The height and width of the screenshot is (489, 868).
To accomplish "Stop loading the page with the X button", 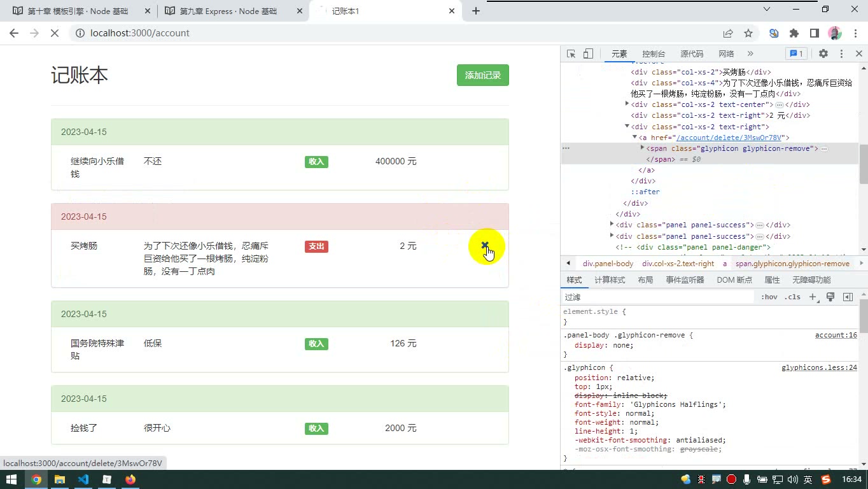I will coord(55,33).
